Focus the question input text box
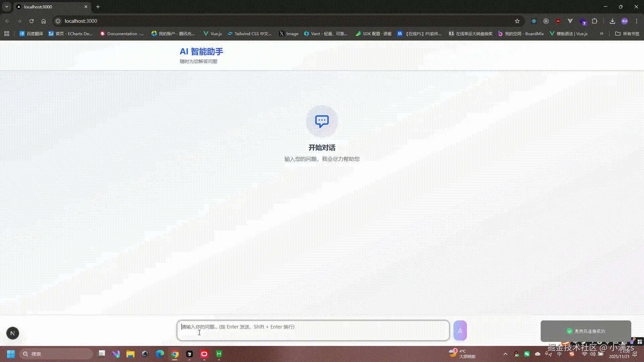Screen dimensions: 644x362 pyautogui.click(x=313, y=330)
